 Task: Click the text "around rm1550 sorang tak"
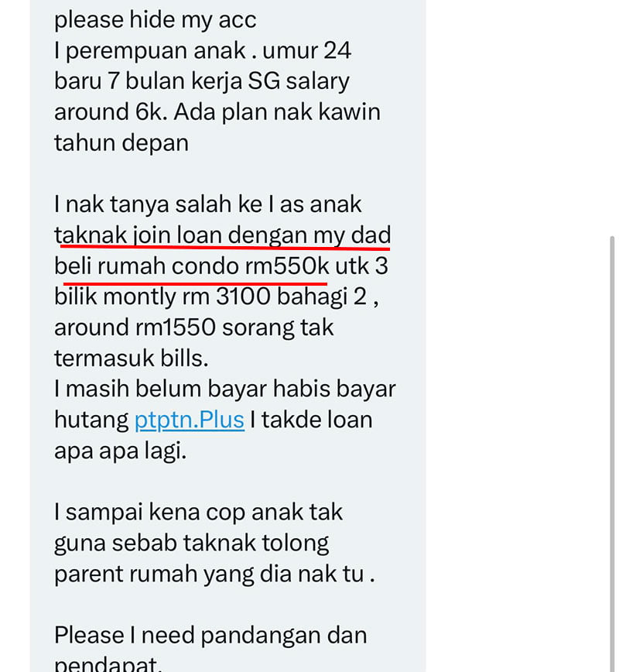[x=193, y=327]
